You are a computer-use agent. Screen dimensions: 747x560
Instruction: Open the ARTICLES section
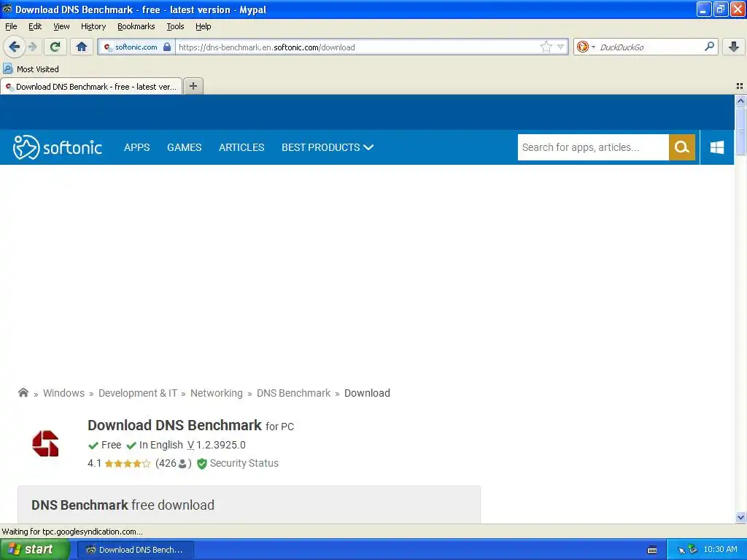(241, 147)
